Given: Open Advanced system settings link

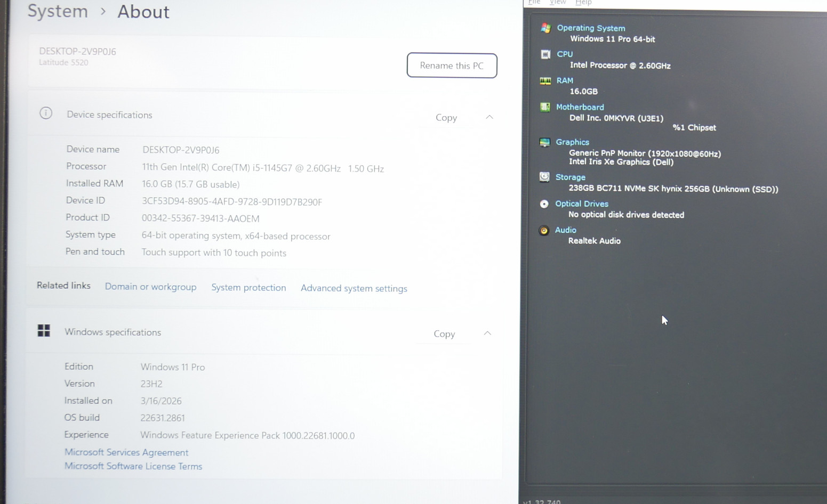Looking at the screenshot, I should pyautogui.click(x=354, y=288).
